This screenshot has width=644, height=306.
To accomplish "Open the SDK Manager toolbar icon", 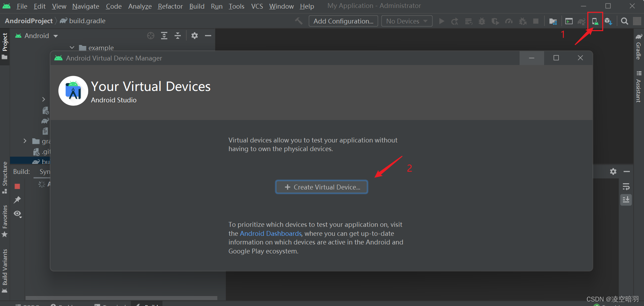I will click(609, 21).
